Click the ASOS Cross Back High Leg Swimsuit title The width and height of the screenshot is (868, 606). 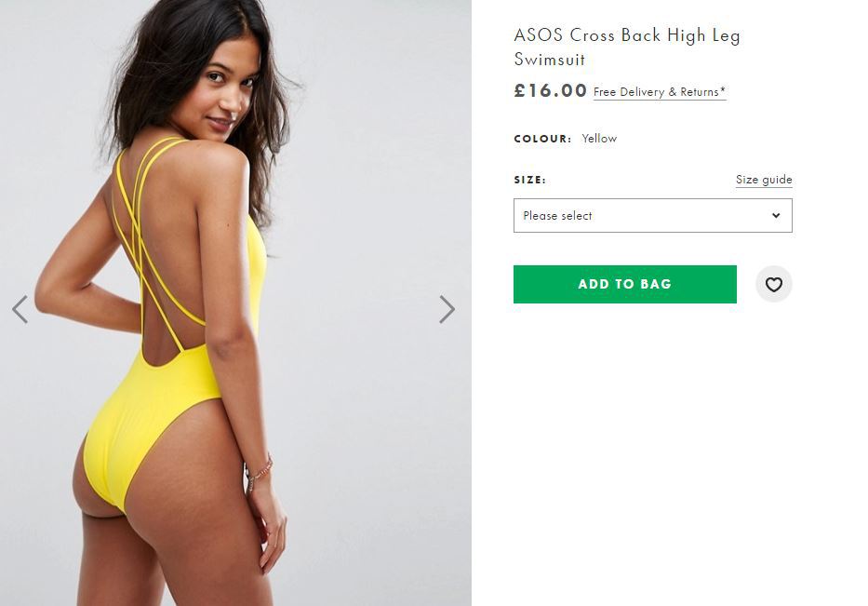tap(627, 47)
